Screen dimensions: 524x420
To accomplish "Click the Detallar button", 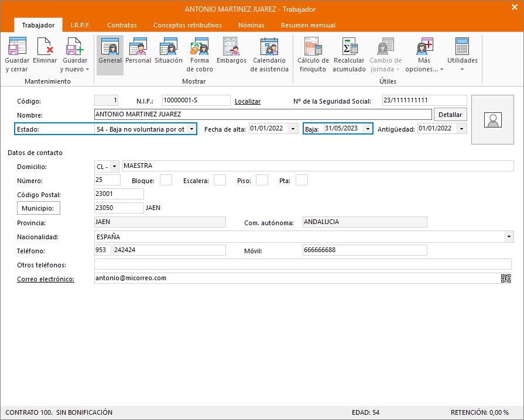I will click(450, 115).
